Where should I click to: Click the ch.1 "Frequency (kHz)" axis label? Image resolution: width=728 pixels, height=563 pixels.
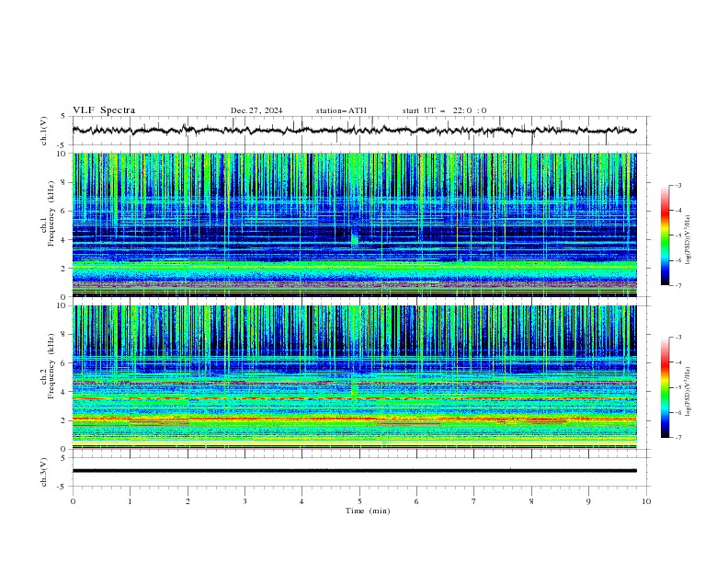click(x=51, y=213)
